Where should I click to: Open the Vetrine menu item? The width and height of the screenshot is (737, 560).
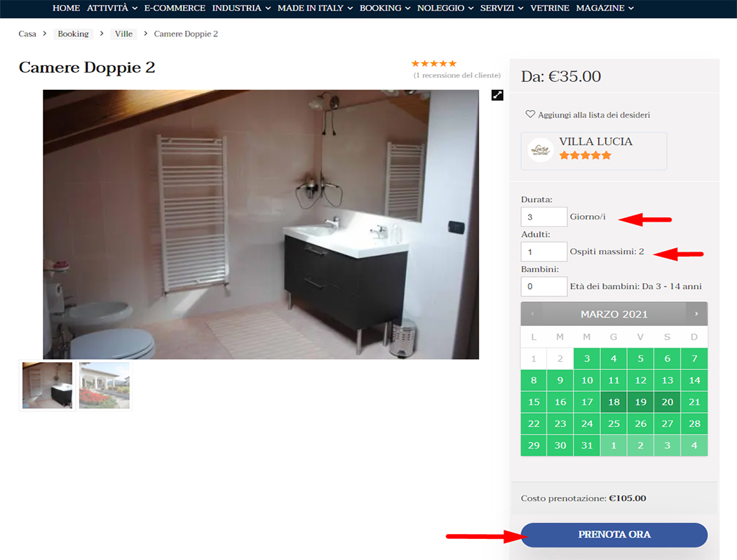tap(550, 8)
